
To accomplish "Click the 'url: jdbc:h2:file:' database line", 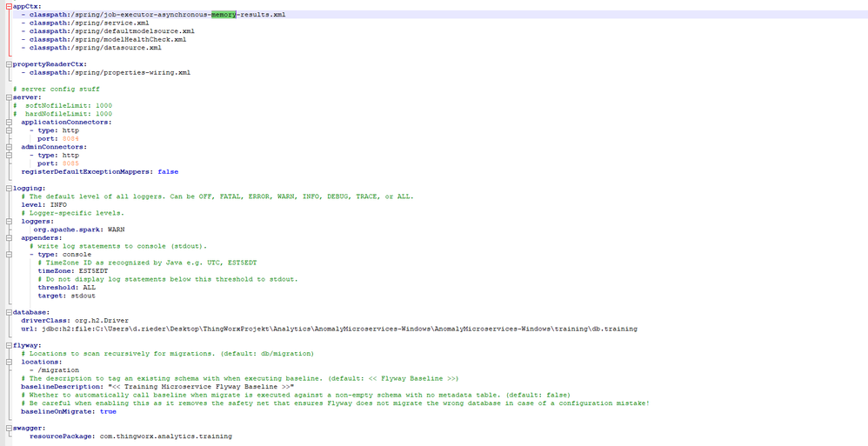I will pos(329,329).
